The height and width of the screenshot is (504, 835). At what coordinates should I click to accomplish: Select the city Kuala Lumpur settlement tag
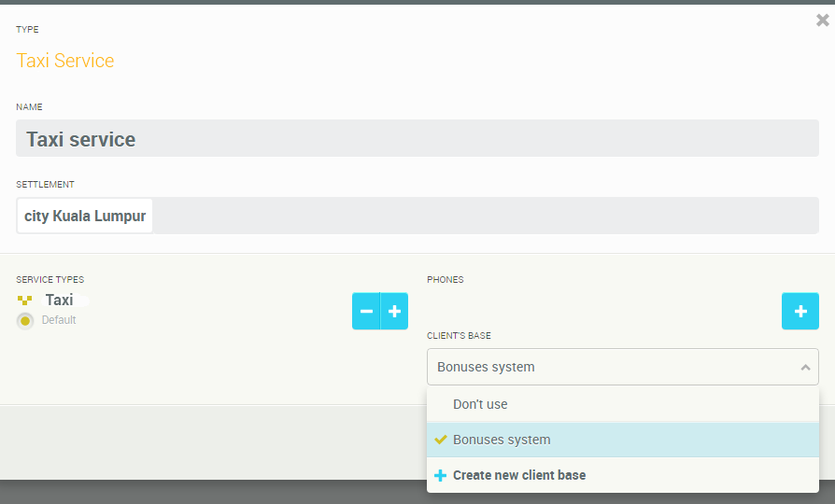85,216
